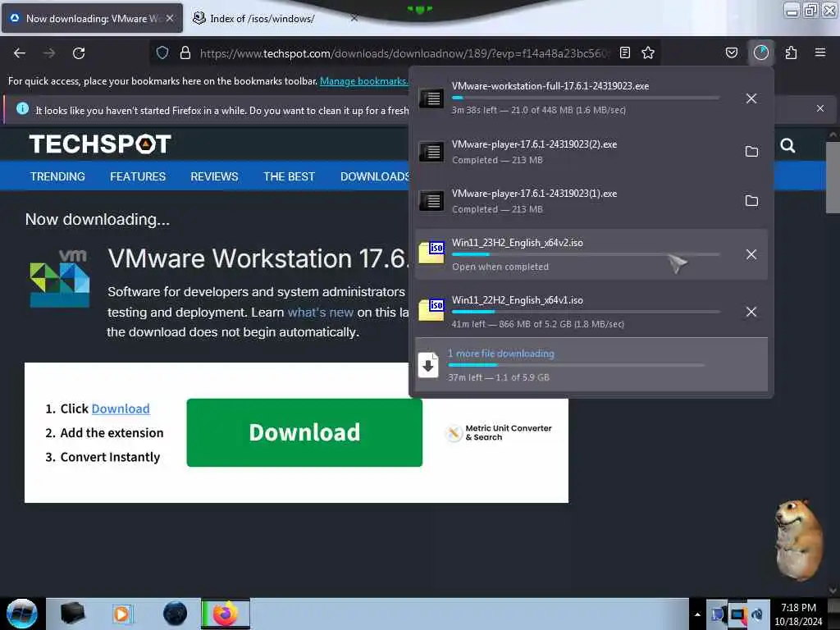The height and width of the screenshot is (630, 840).
Task: Select the Now downloading VMware tab
Action: 92,18
